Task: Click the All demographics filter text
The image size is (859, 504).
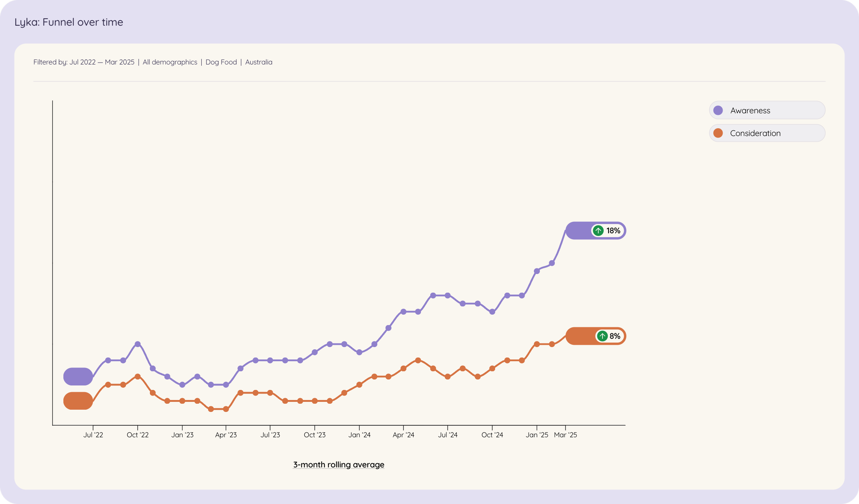Action: click(170, 62)
